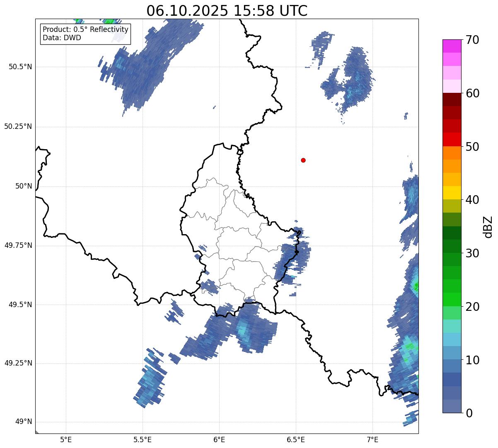Click the 'dBZ' colorbar axis label

[488, 226]
